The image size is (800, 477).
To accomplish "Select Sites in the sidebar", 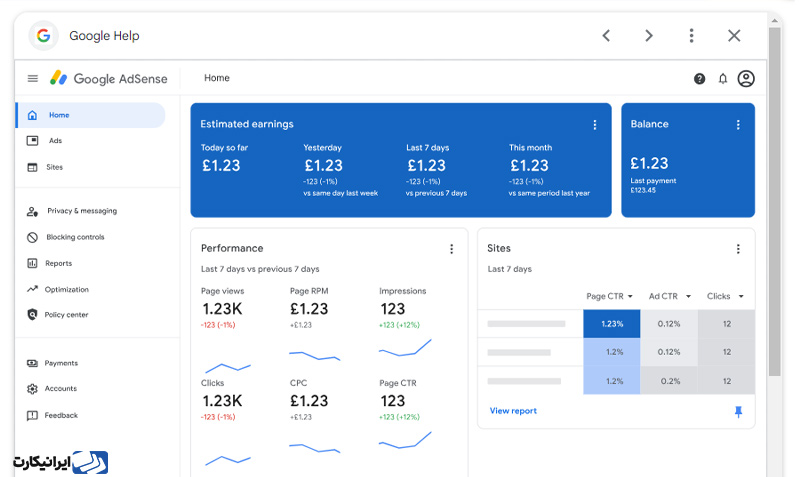I will tap(54, 167).
